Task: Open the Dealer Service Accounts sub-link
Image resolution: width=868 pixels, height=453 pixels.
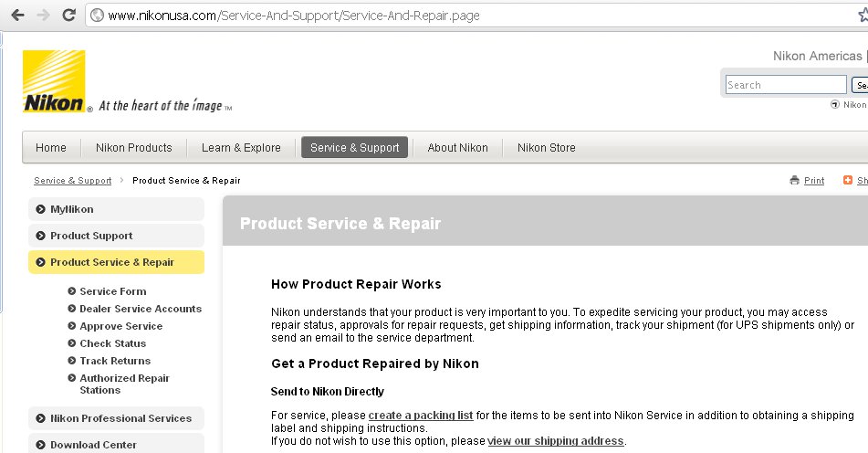Action: (141, 309)
